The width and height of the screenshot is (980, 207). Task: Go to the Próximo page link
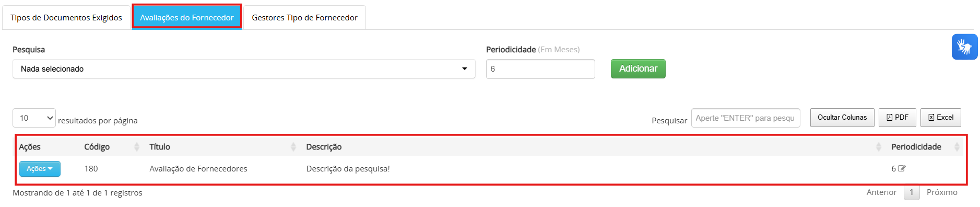(942, 192)
